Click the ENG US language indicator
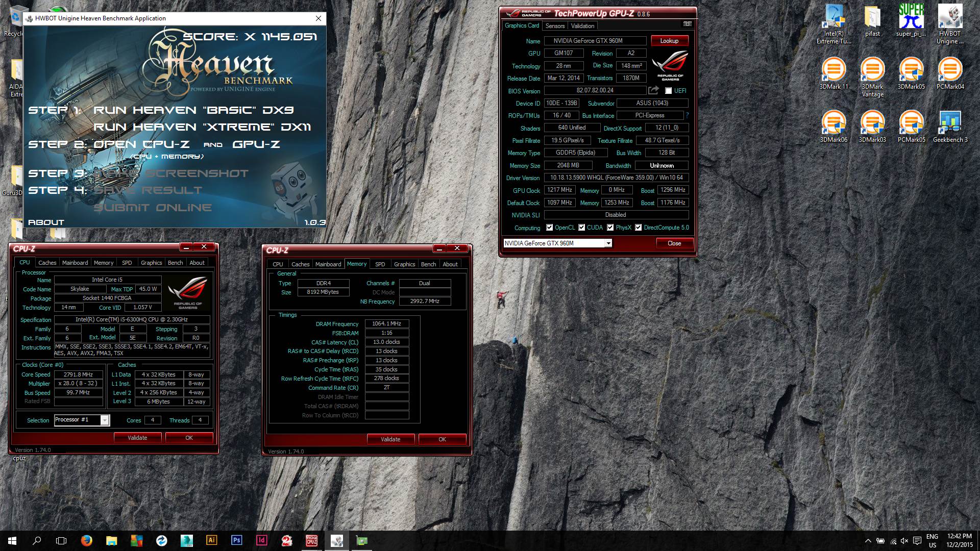980x551 pixels. click(932, 541)
